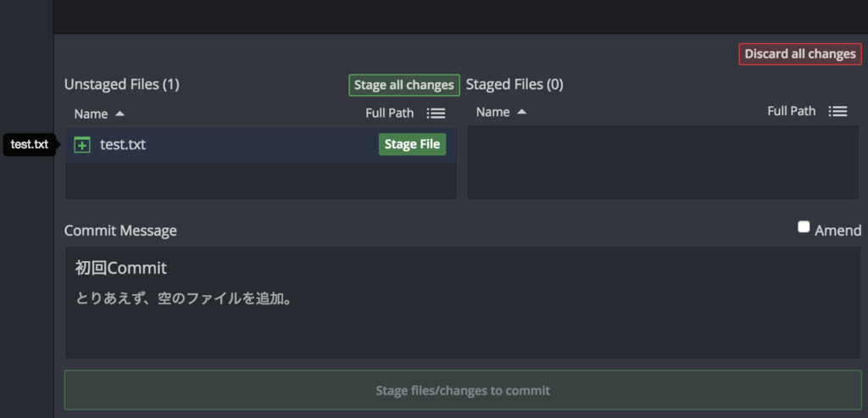Click the Name sort arrow in Unstaged Files
Viewport: 868px width, 418px height.
(120, 113)
